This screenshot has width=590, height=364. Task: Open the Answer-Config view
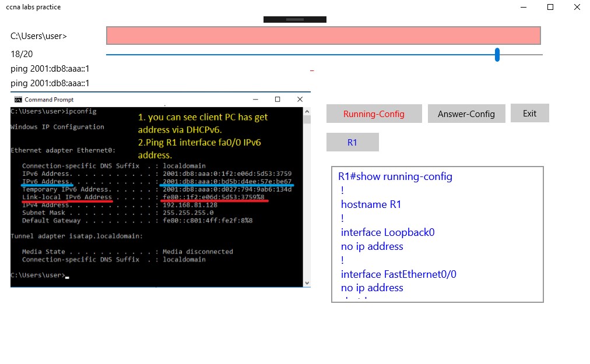point(466,114)
